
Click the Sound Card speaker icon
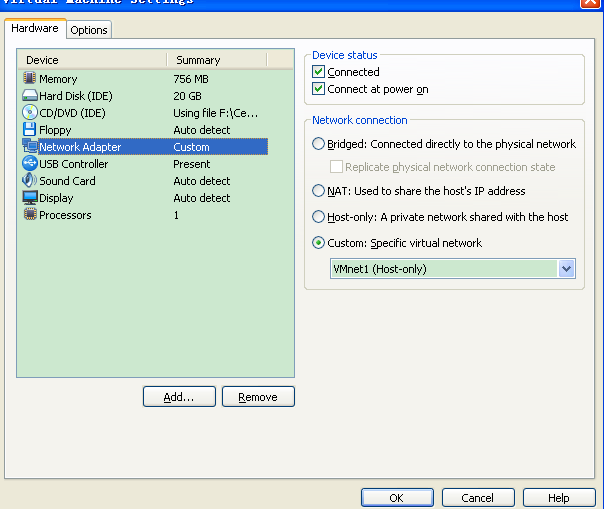pyautogui.click(x=29, y=180)
